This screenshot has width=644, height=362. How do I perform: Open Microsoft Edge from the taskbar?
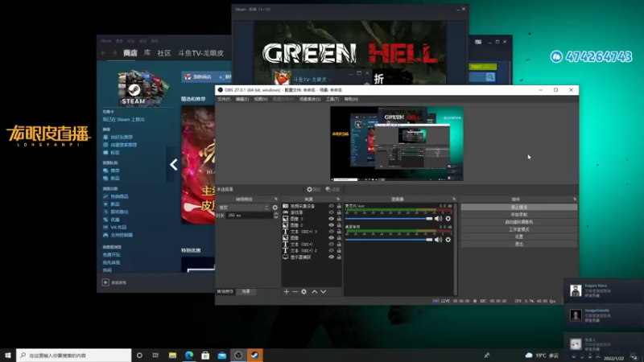coord(189,355)
